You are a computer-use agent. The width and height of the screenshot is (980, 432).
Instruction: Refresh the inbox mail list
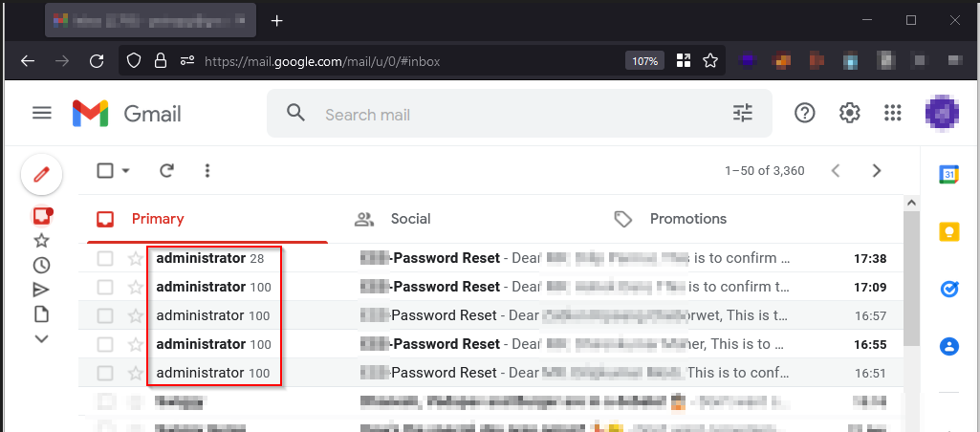[166, 171]
